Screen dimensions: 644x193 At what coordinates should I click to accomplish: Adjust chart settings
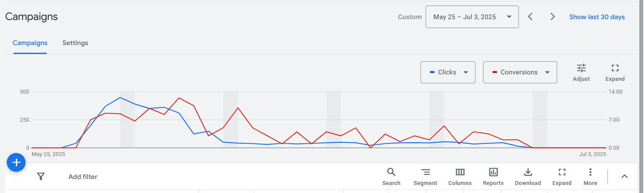click(581, 72)
